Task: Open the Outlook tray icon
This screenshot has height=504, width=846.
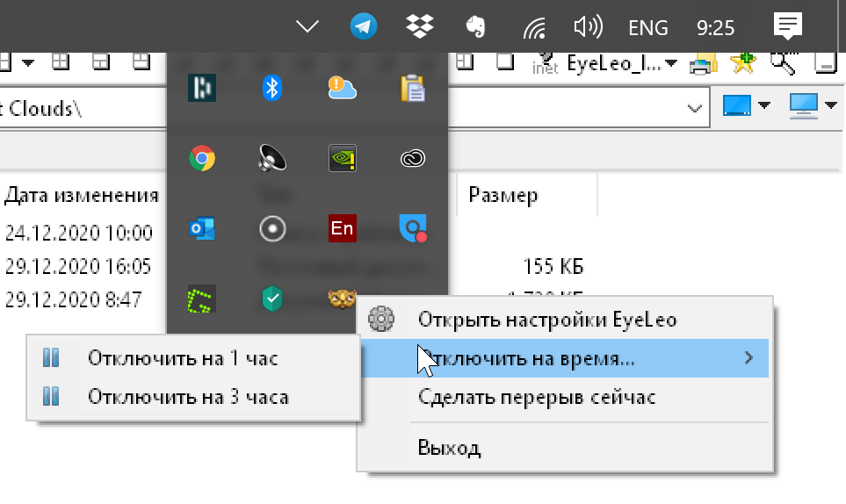Action: coord(202,228)
